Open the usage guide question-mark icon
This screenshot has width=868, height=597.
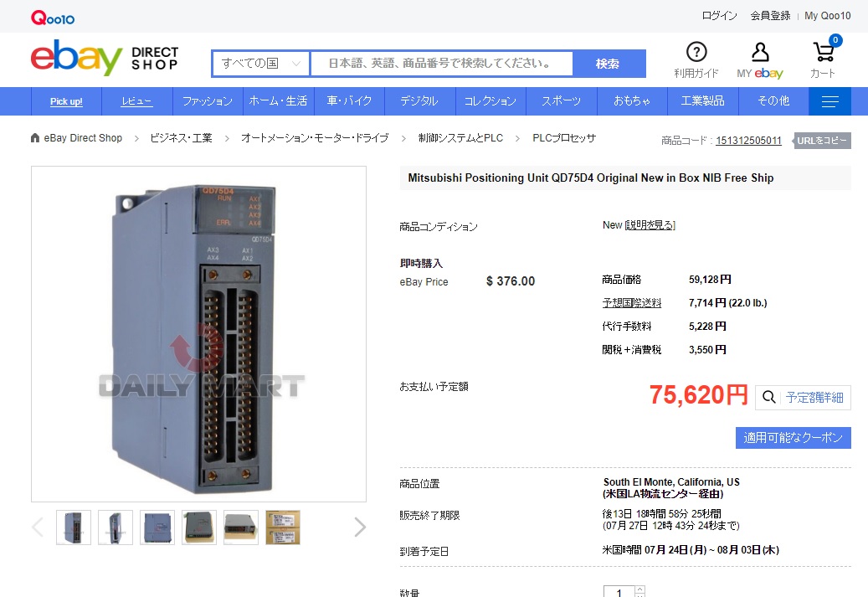(x=696, y=52)
